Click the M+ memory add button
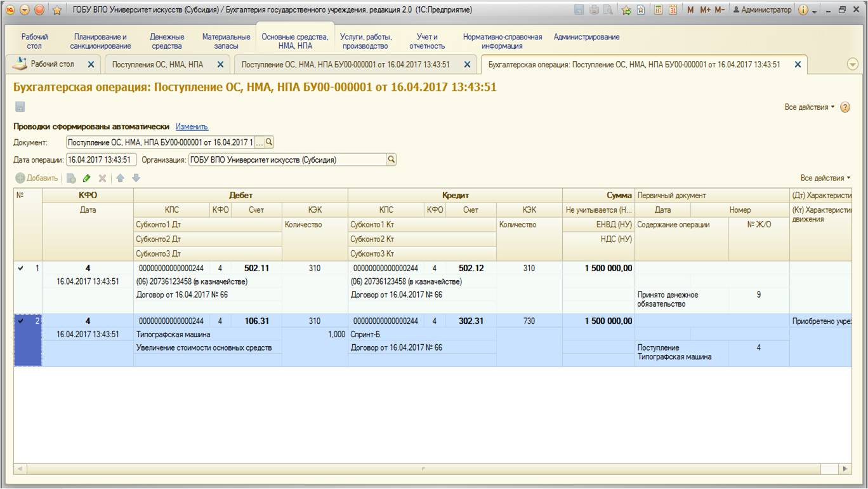Image resolution: width=868 pixels, height=489 pixels. point(706,10)
